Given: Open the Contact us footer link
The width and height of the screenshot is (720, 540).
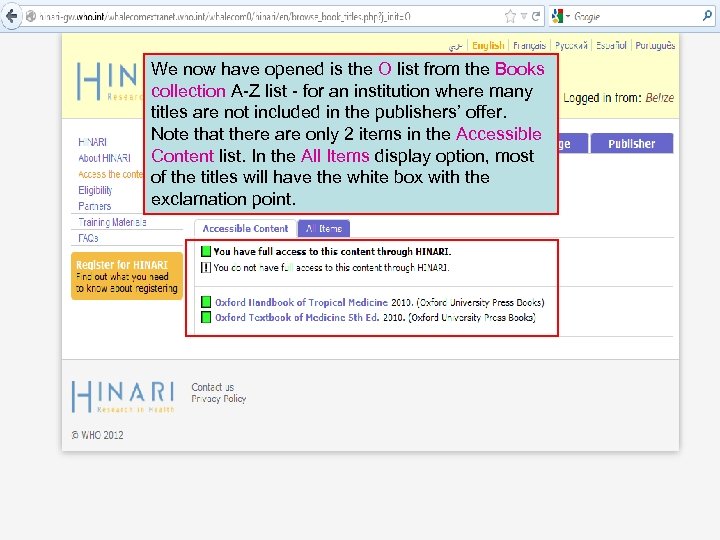Looking at the screenshot, I should [213, 387].
